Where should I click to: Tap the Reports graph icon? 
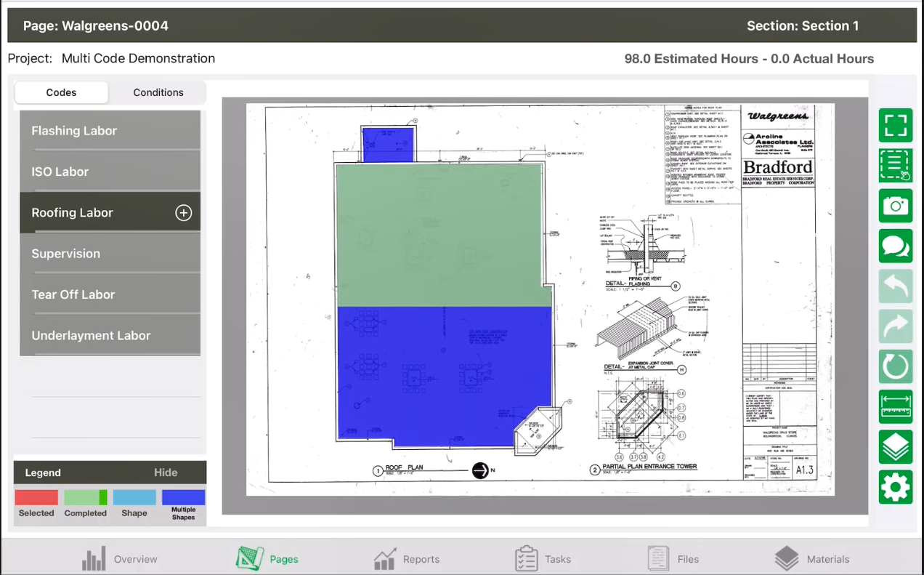pos(385,559)
